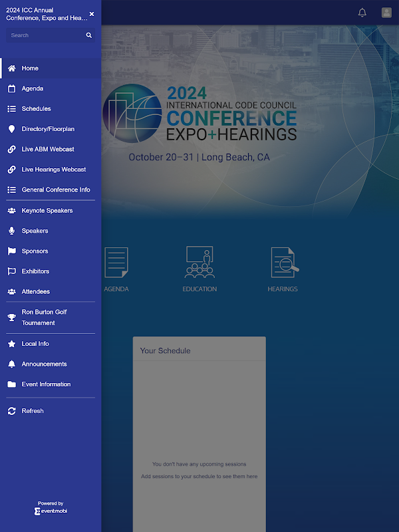
Task: Open Event Information menu entry
Action: (51, 384)
